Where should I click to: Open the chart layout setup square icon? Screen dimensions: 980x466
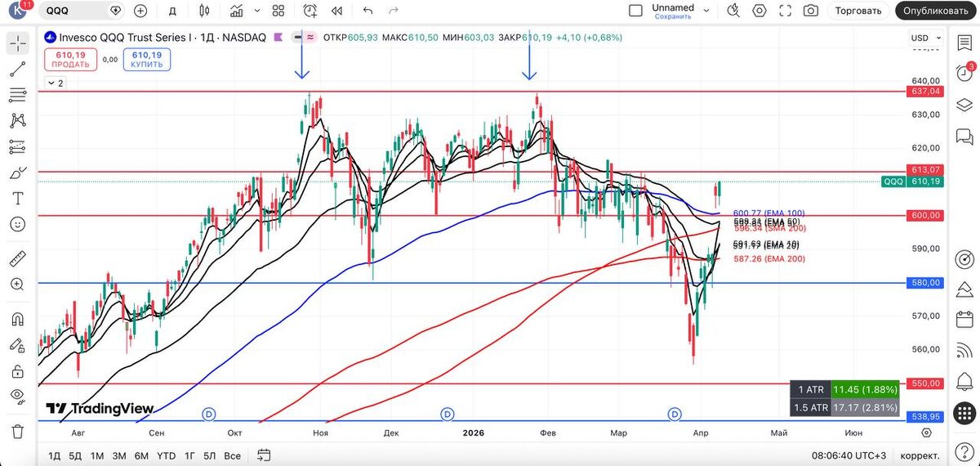(635, 11)
